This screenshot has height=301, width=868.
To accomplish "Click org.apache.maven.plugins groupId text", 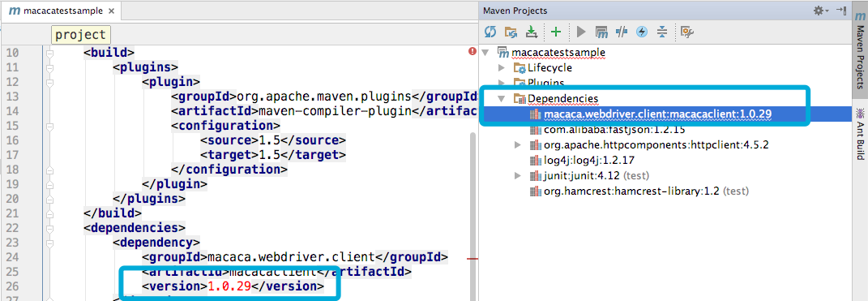I will (x=324, y=97).
